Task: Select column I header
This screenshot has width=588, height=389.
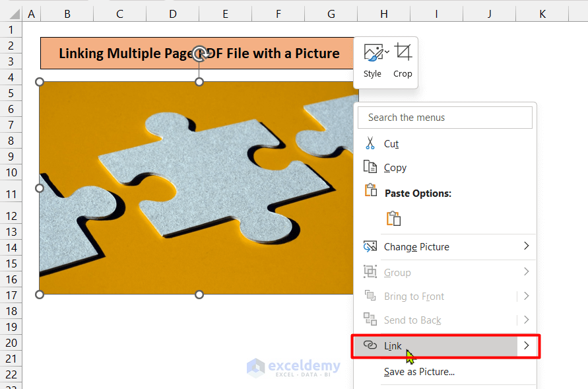Action: click(x=436, y=14)
